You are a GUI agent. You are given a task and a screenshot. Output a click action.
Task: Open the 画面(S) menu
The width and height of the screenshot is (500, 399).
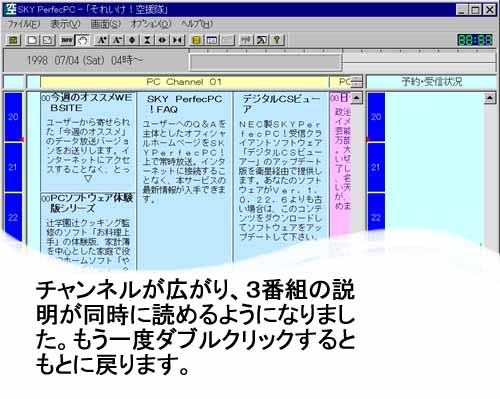105,24
